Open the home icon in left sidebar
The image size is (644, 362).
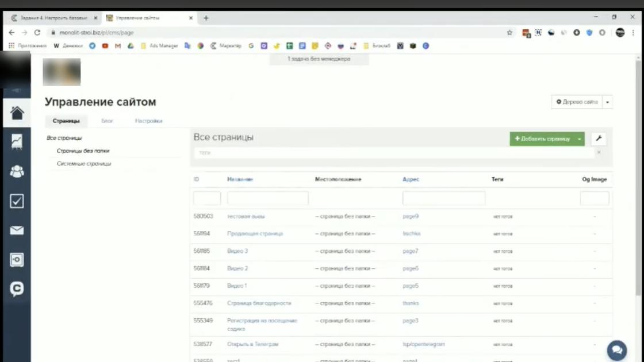pos(17,113)
